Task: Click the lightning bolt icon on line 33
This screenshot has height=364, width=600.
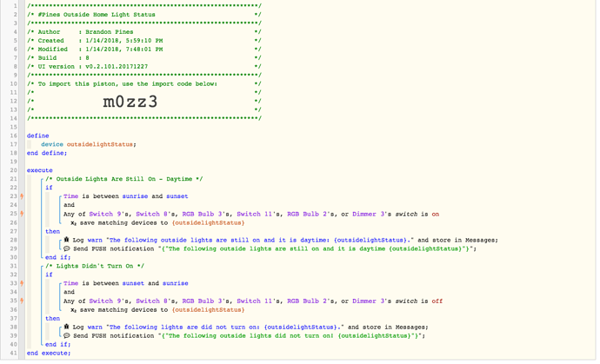Action: coord(23,283)
